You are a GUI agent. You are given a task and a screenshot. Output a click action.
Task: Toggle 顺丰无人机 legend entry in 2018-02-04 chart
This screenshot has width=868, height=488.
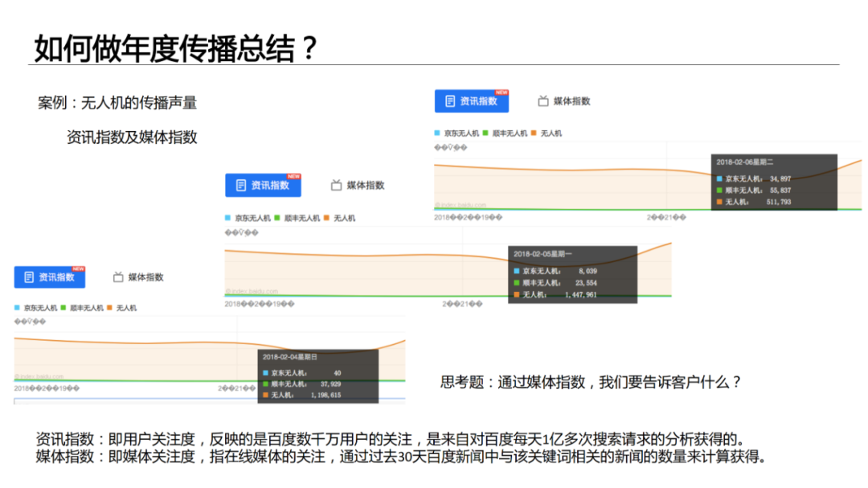[x=82, y=308]
